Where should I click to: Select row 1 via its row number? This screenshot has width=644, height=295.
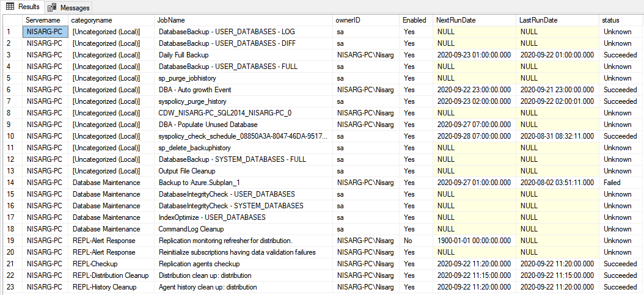tap(9, 32)
